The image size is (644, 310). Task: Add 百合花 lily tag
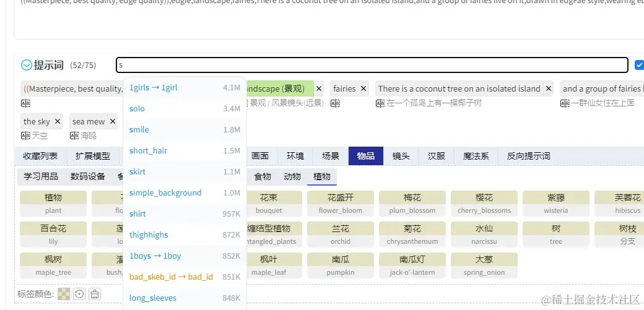tap(53, 235)
